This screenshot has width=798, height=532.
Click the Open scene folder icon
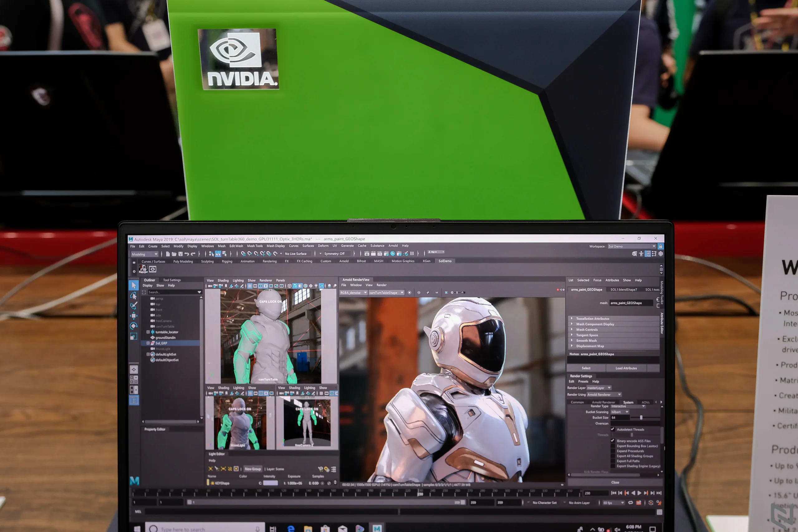(x=174, y=254)
